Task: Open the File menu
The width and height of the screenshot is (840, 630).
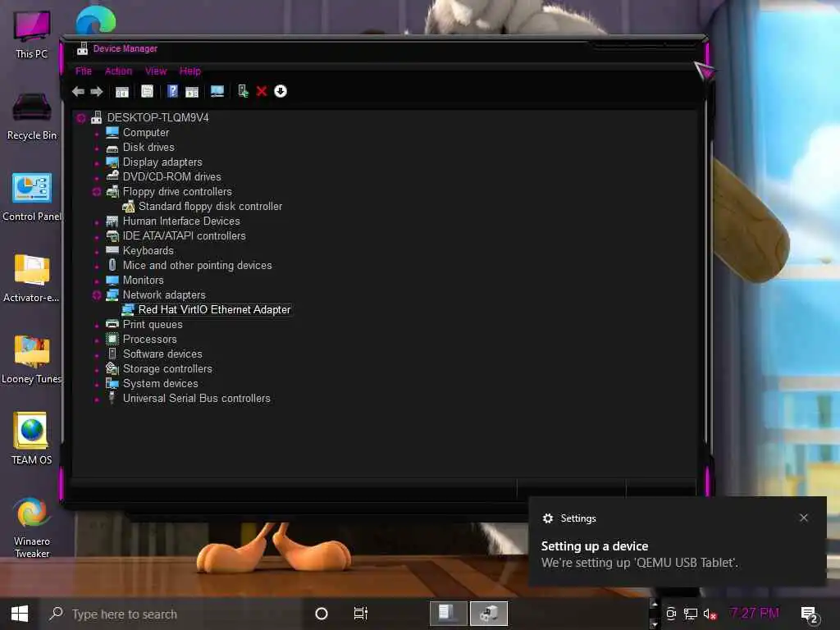Action: point(84,71)
